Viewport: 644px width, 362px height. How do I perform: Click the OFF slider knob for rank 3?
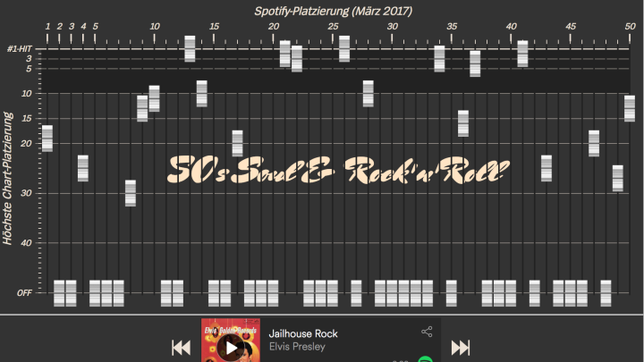(x=71, y=293)
